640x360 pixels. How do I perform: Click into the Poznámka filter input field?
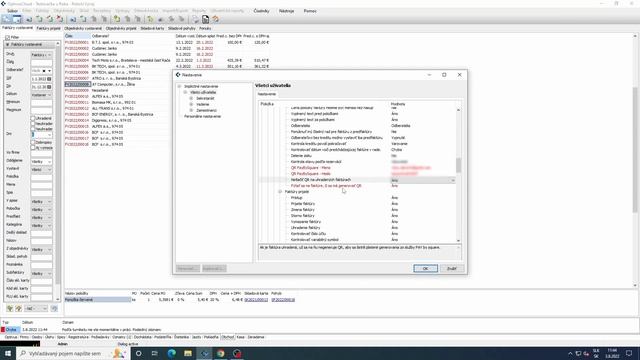pyautogui.click(x=41, y=265)
